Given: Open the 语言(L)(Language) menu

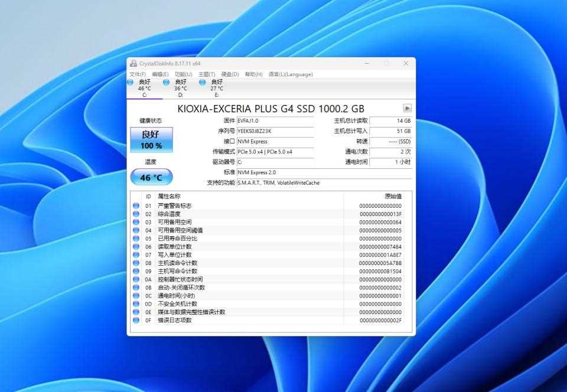Looking at the screenshot, I should [x=291, y=74].
